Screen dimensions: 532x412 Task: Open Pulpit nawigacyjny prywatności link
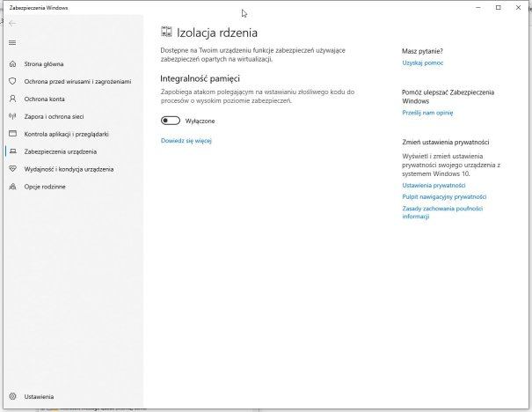(x=444, y=197)
